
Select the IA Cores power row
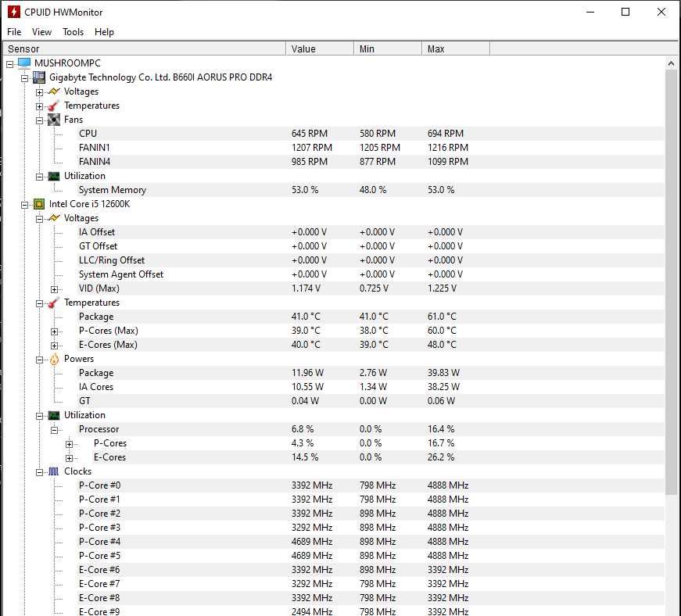pos(370,387)
